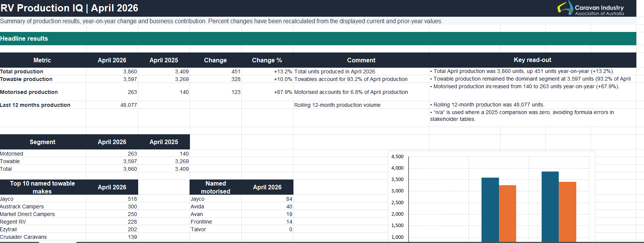This screenshot has height=243, width=644.
Task: Click the tallest blue chart bar
Action: pos(550,206)
